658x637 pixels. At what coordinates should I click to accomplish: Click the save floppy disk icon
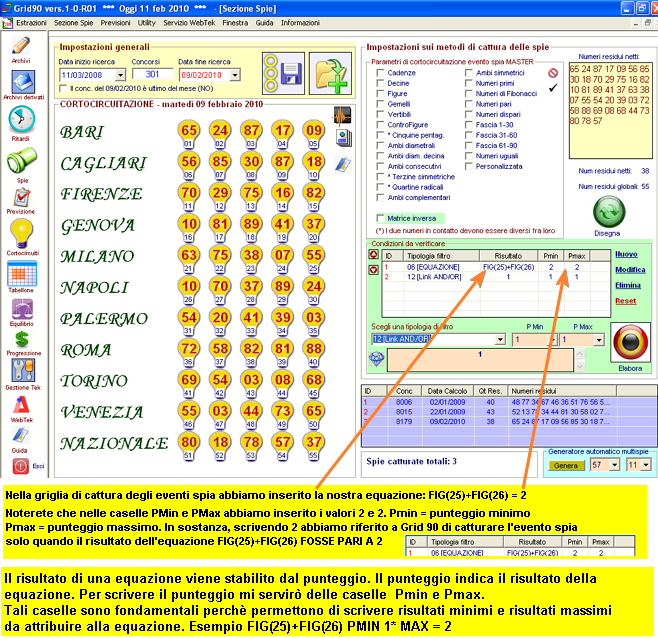point(283,73)
